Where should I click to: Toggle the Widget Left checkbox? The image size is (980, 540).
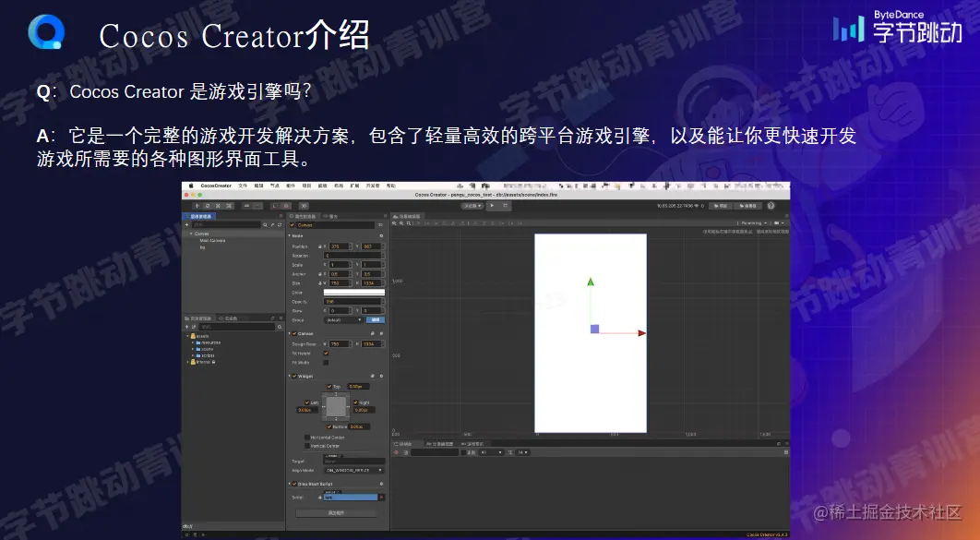(x=307, y=402)
